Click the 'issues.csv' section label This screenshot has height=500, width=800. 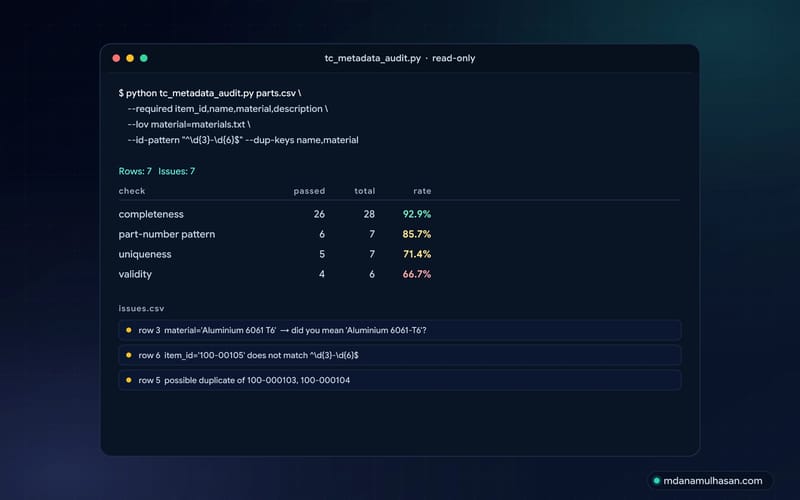pyautogui.click(x=141, y=308)
